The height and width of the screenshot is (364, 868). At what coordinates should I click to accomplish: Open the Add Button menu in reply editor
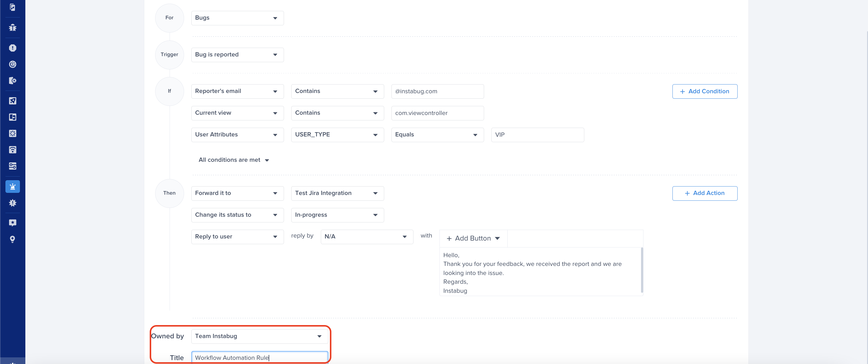pos(473,238)
